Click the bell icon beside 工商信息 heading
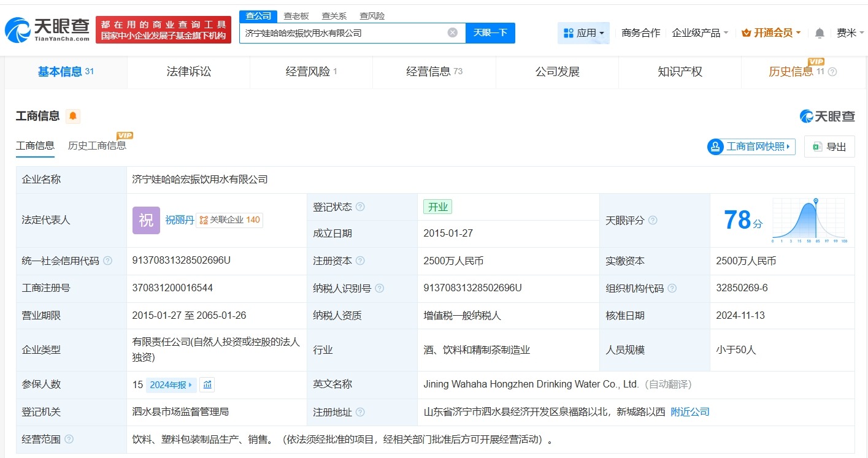Image resolution: width=868 pixels, height=458 pixels. (x=72, y=115)
